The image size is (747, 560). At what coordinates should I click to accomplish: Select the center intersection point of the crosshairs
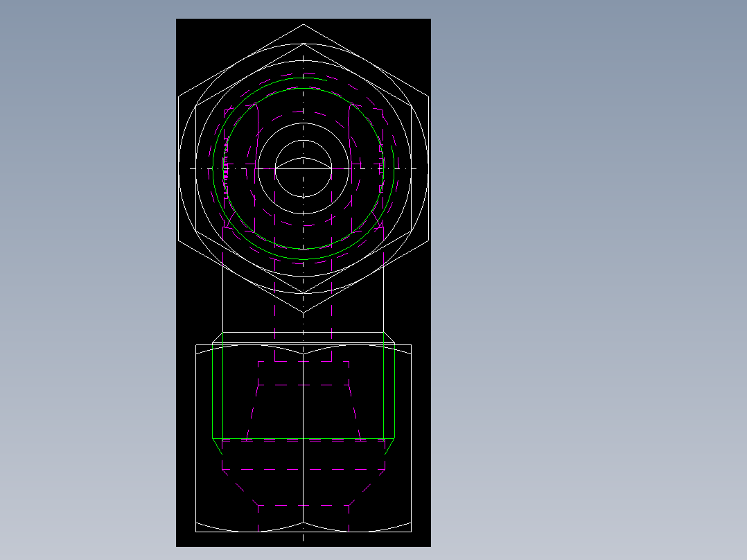[x=303, y=166]
